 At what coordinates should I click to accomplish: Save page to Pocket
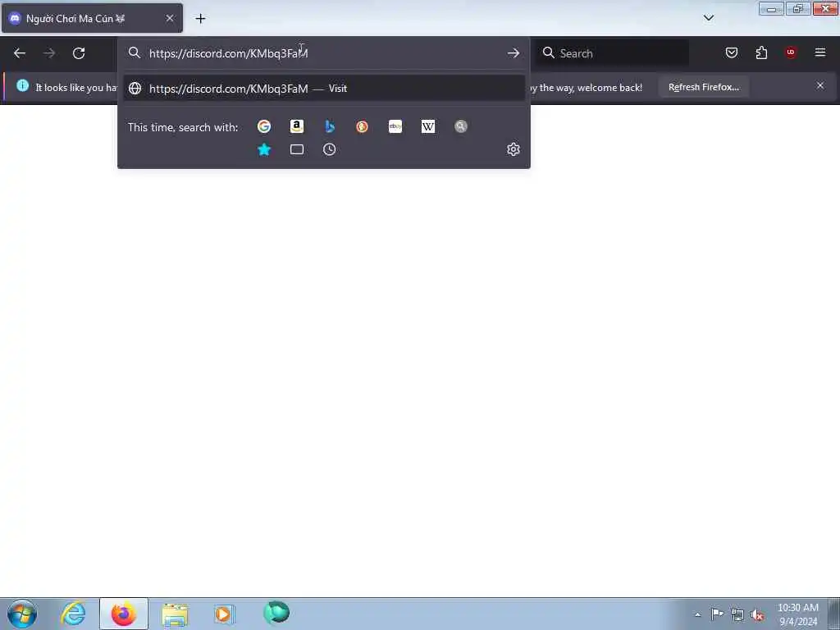[731, 52]
